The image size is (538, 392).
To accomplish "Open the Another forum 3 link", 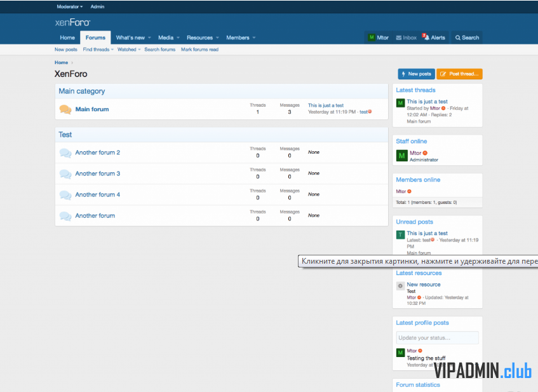I will [97, 173].
